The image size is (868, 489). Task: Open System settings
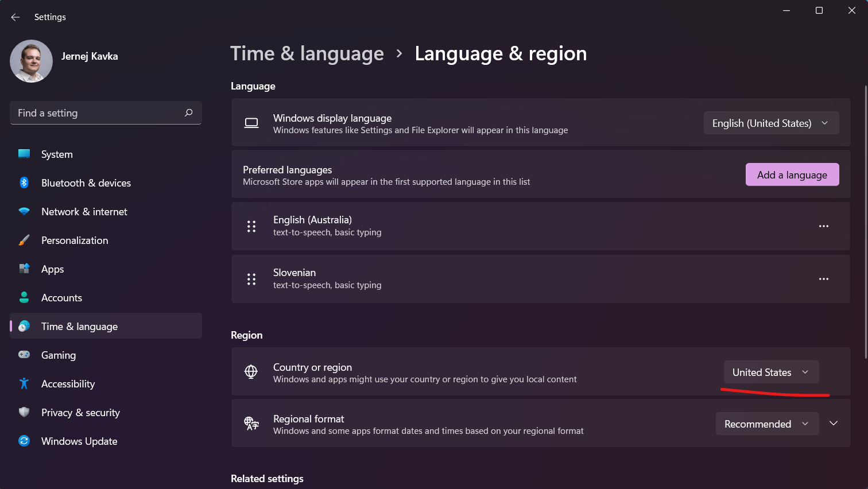pyautogui.click(x=106, y=154)
